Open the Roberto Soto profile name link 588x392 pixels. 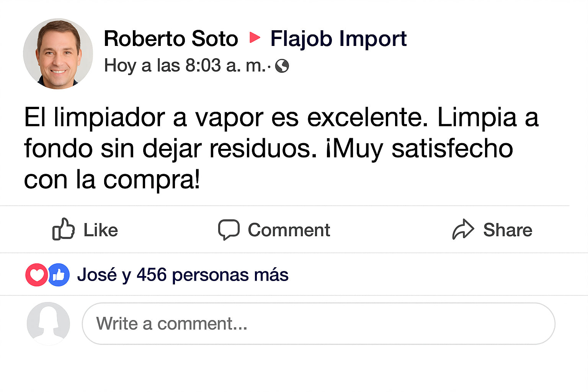pos(171,39)
